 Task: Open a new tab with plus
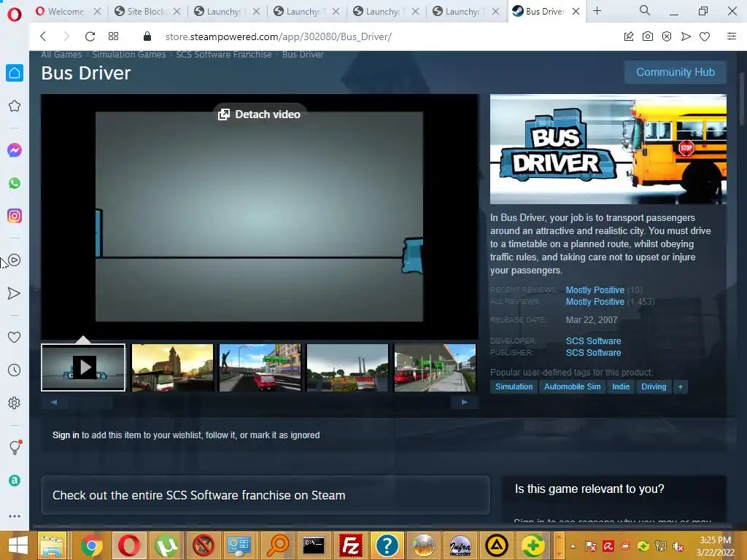coord(597,11)
